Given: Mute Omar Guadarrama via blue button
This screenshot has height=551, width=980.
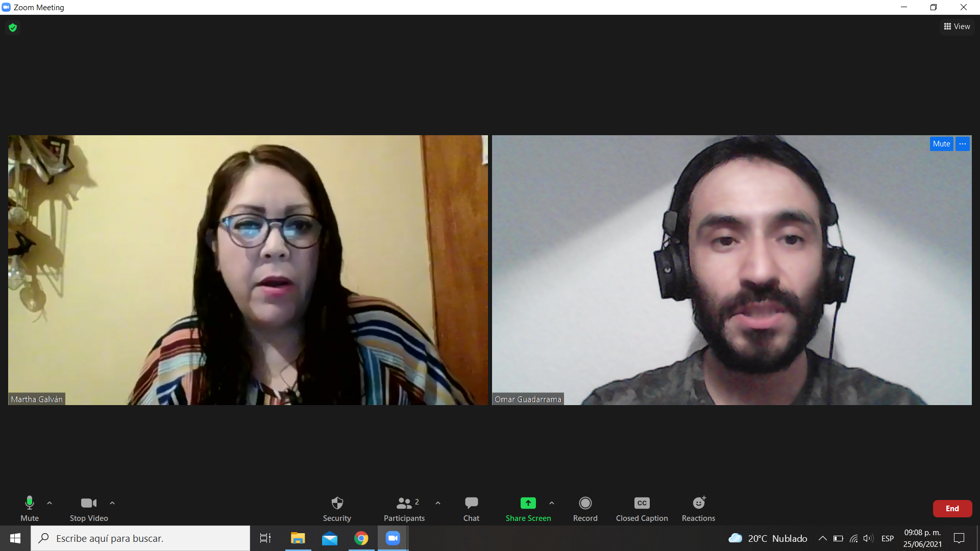Looking at the screenshot, I should (x=941, y=144).
